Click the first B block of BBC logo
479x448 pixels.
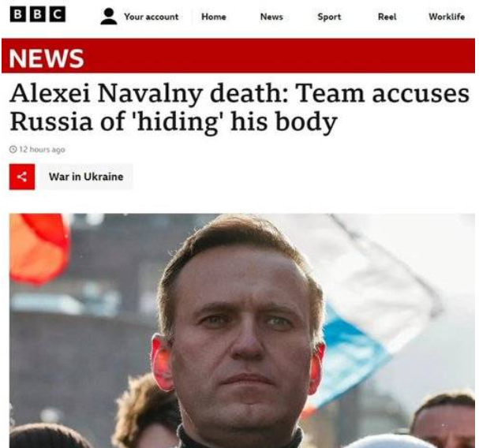[18, 14]
